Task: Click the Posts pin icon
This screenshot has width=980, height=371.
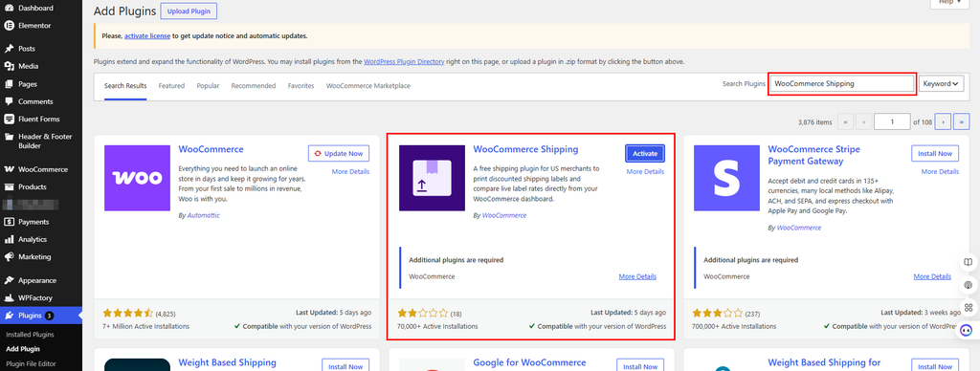Action: pos(10,49)
